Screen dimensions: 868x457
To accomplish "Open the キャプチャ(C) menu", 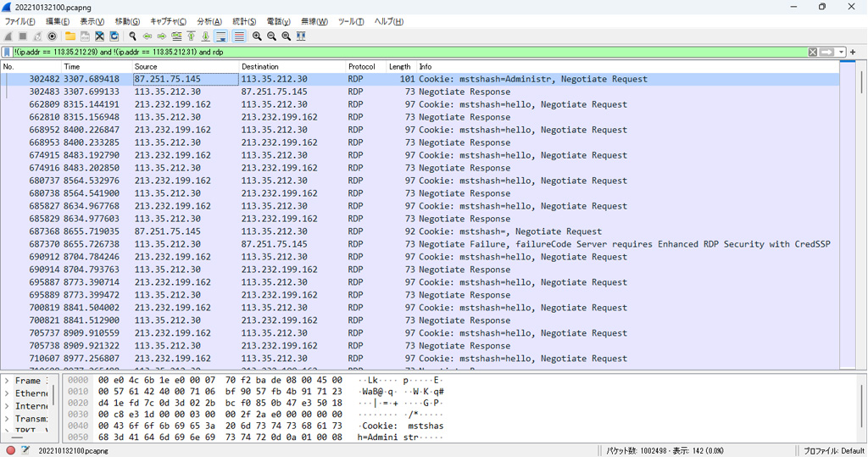I will point(169,21).
